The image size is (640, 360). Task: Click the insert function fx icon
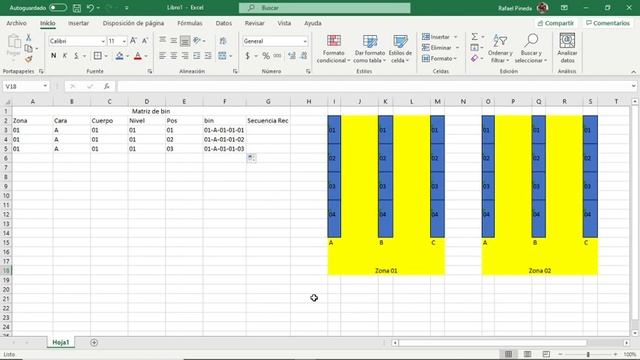pyautogui.click(x=107, y=86)
